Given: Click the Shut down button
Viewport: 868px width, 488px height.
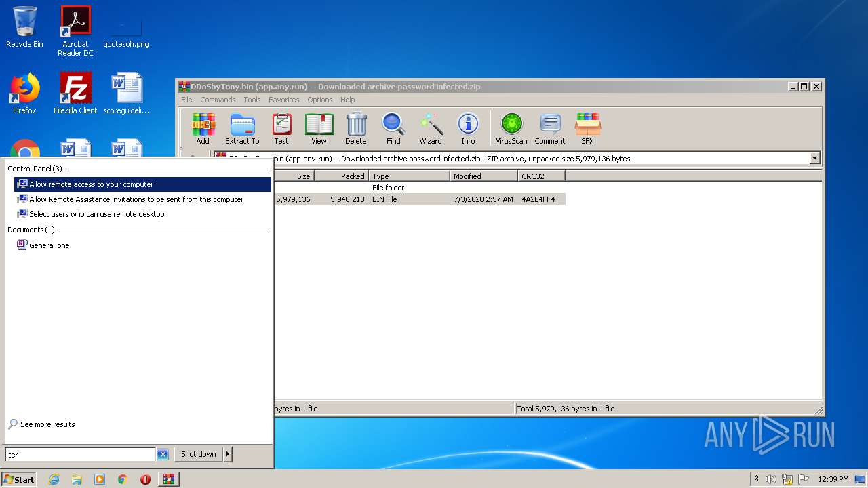Looking at the screenshot, I should click(199, 454).
